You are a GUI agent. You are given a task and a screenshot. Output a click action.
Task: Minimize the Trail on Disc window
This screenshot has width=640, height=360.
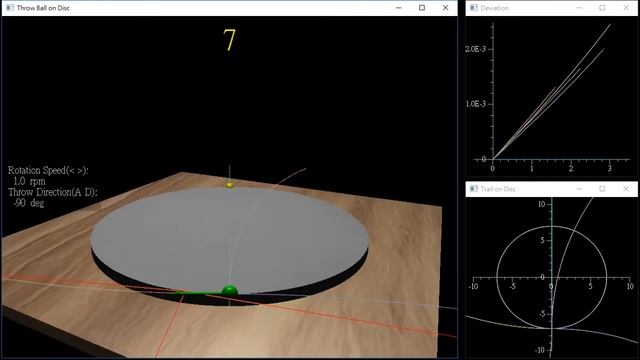(579, 189)
